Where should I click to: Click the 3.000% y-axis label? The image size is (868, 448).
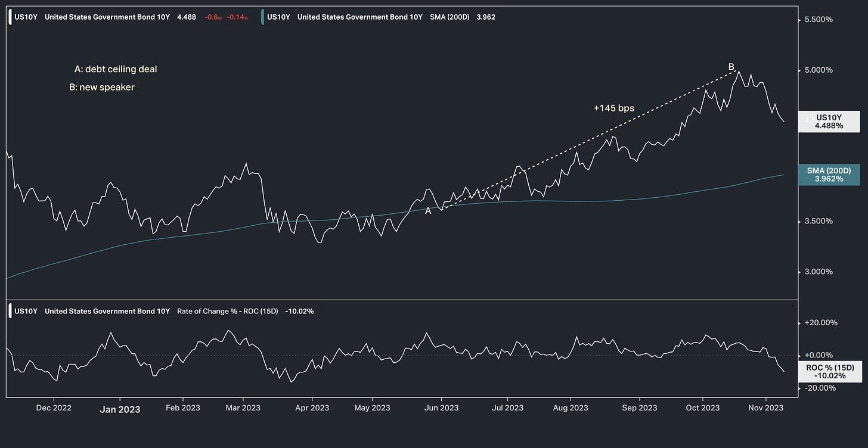pos(819,272)
